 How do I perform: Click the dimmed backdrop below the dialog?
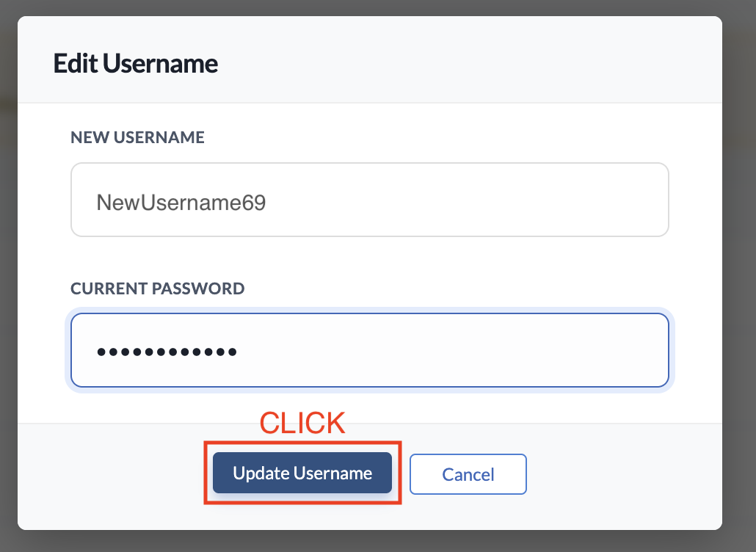point(367,541)
